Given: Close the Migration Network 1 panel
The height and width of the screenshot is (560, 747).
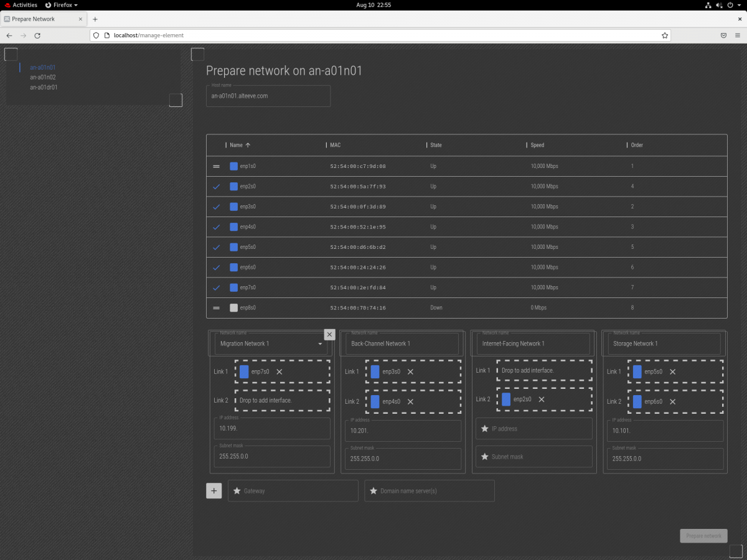Looking at the screenshot, I should click(x=330, y=335).
